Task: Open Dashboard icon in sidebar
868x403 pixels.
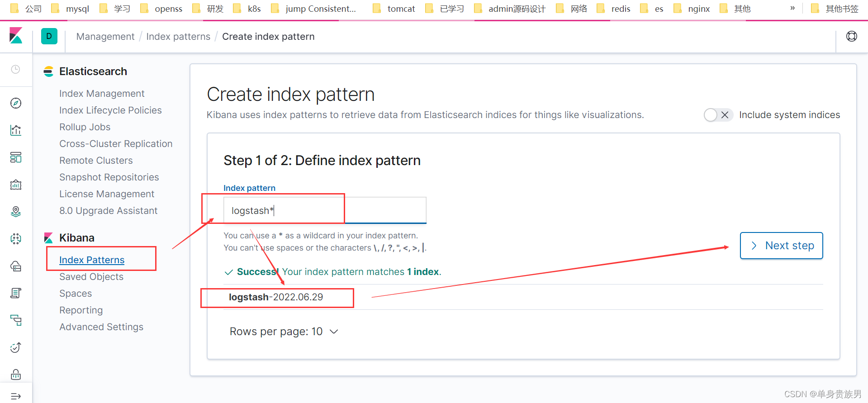Action: click(x=16, y=157)
